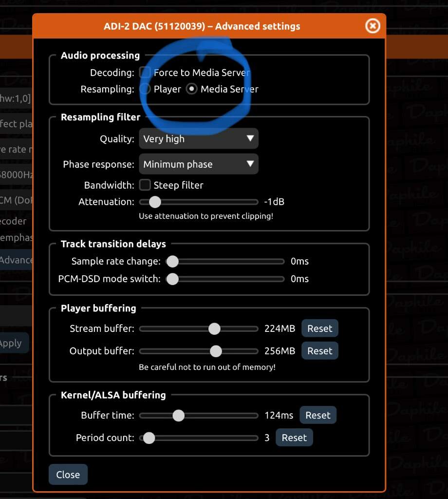Screen dimensions: 448x499
Task: Click the Stream buffer slider handle
Action: [x=214, y=328]
